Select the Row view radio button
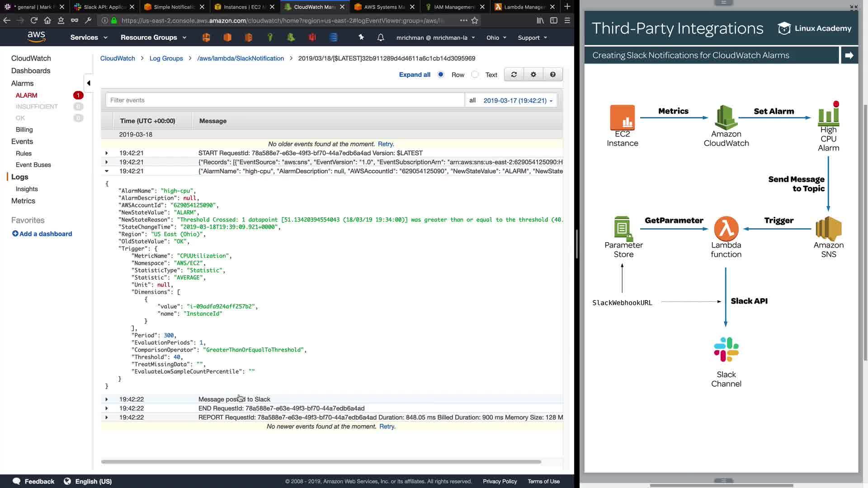The width and height of the screenshot is (868, 488). point(441,75)
